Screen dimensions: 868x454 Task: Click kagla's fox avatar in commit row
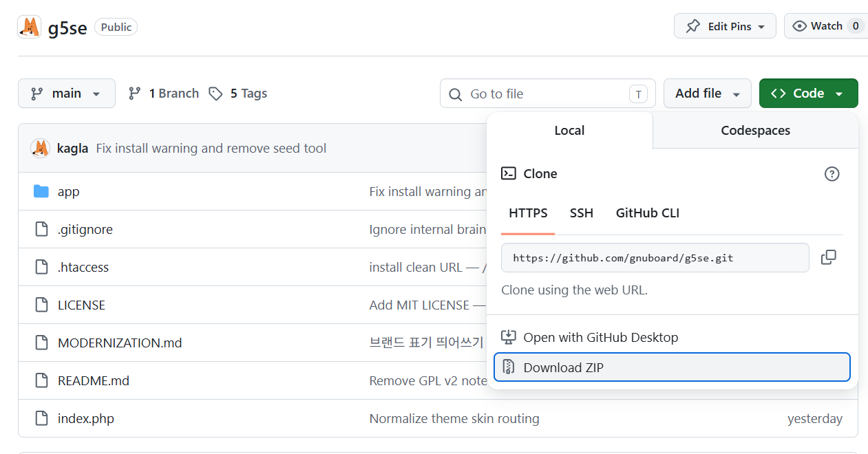[x=41, y=148]
